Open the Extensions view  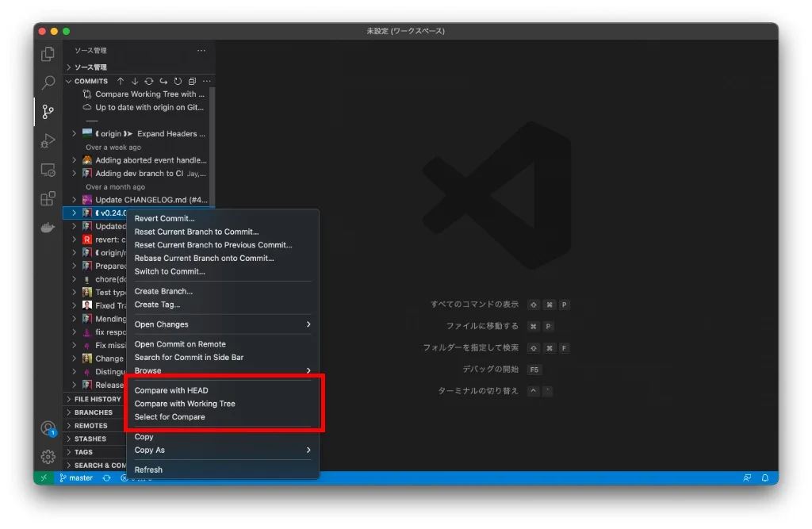tap(48, 198)
